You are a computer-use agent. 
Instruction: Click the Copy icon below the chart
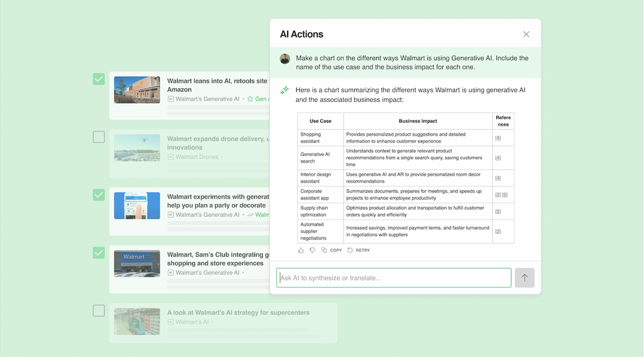pyautogui.click(x=327, y=250)
